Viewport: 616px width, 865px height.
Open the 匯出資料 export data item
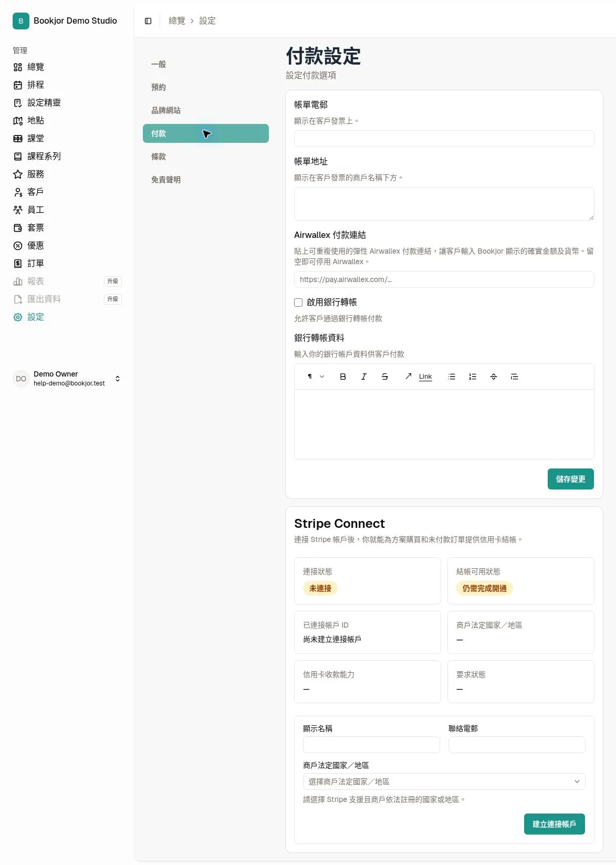click(67, 299)
